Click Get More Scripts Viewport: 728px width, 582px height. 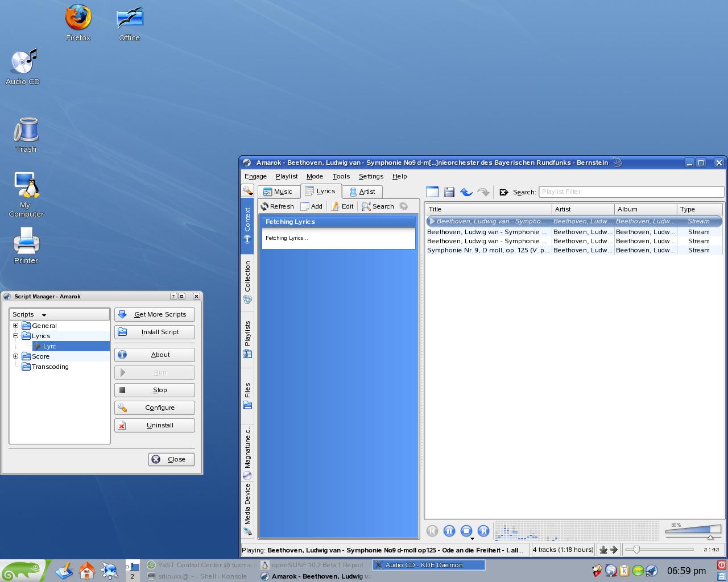pyautogui.click(x=155, y=314)
